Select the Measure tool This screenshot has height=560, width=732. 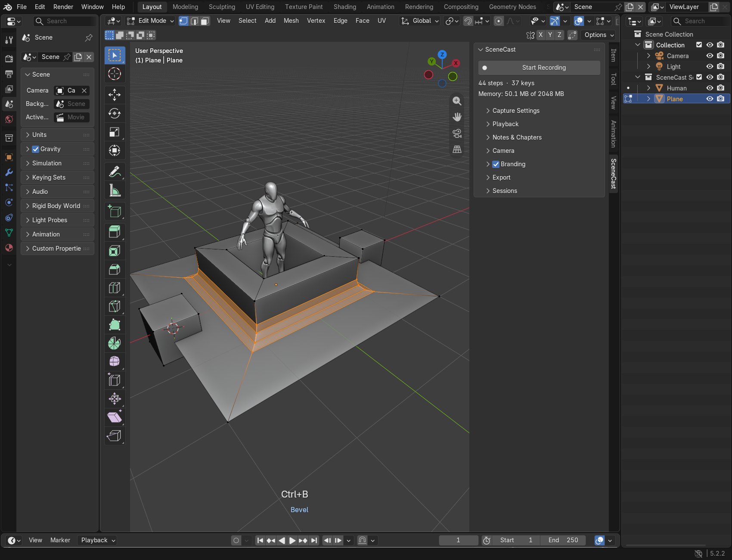coord(115,190)
